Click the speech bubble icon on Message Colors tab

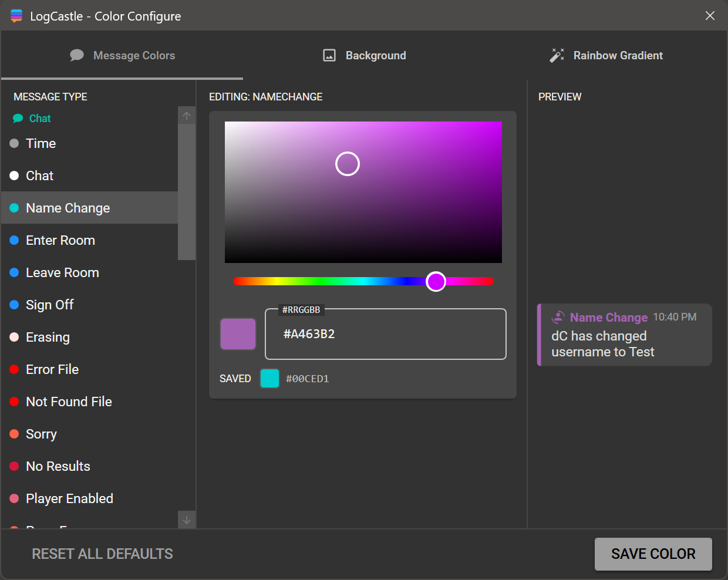pyautogui.click(x=77, y=55)
